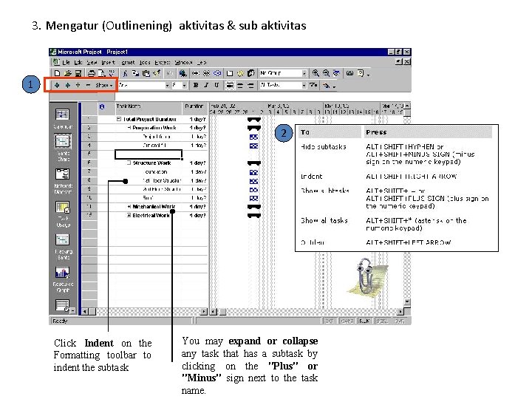Screen dimensions: 532x399
Task: Open the No Group dropdown
Action: [304, 73]
